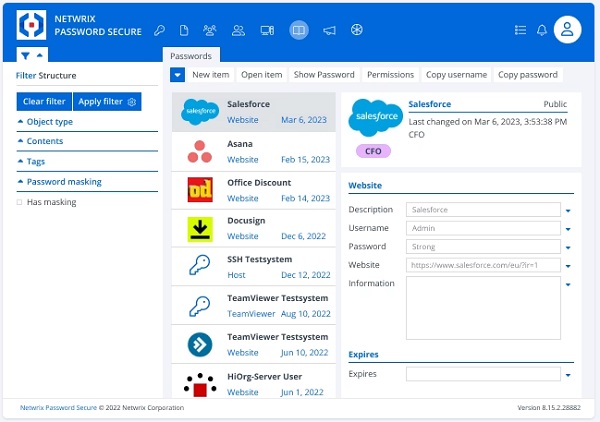Image resolution: width=600 pixels, height=422 pixels.
Task: Open the user account avatar icon
Action: (567, 30)
